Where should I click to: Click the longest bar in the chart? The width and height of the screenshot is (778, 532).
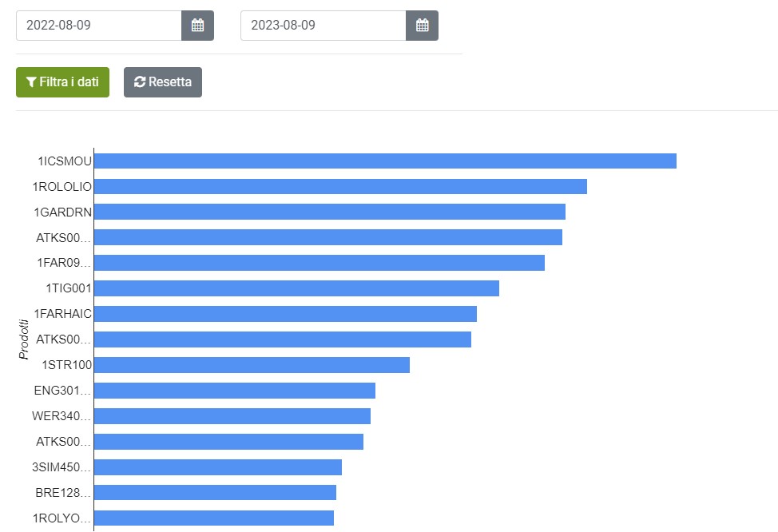tap(383, 161)
